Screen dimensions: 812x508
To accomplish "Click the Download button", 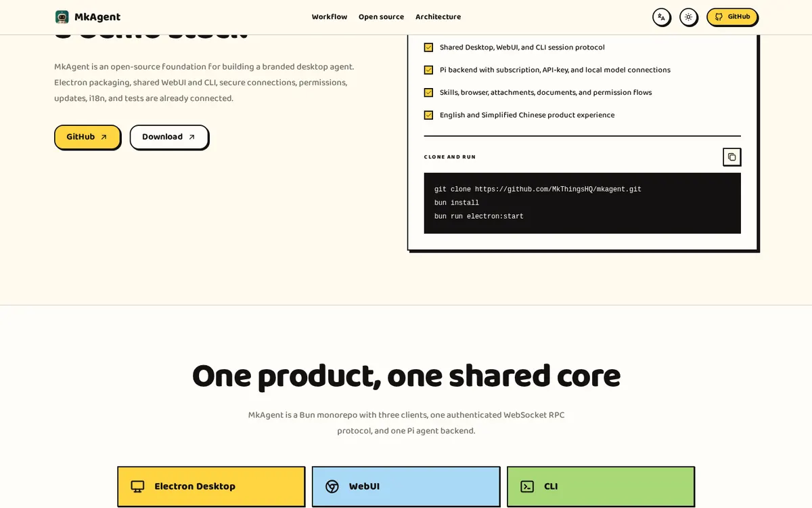I will [169, 137].
